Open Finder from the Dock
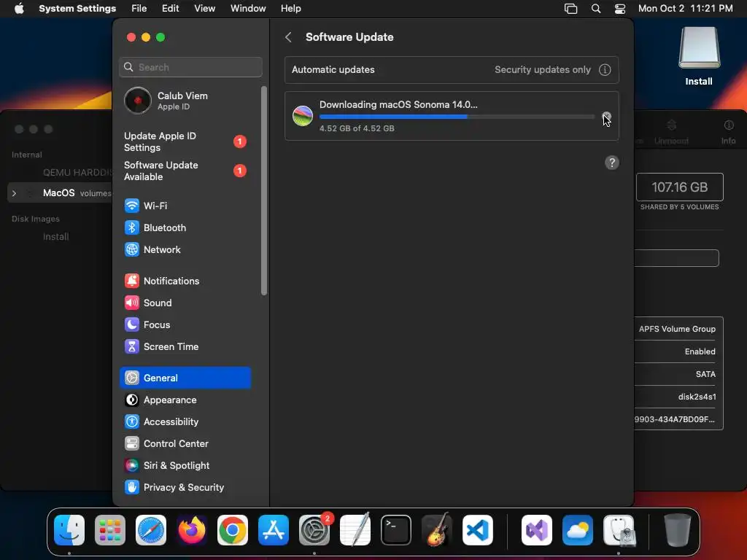 [69, 530]
